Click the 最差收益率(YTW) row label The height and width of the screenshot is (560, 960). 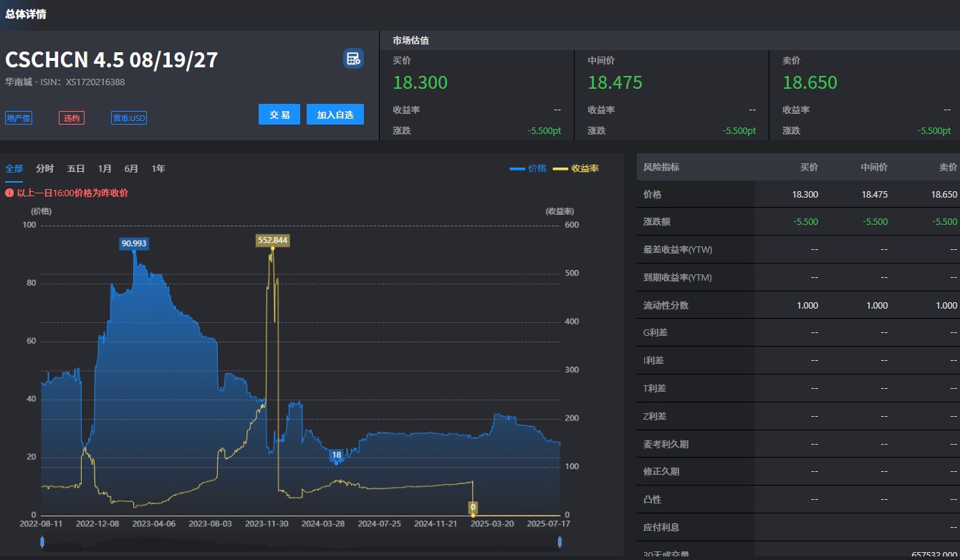[x=678, y=250]
